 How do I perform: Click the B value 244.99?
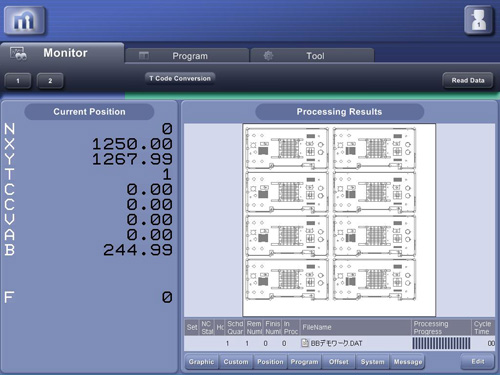coord(138,250)
